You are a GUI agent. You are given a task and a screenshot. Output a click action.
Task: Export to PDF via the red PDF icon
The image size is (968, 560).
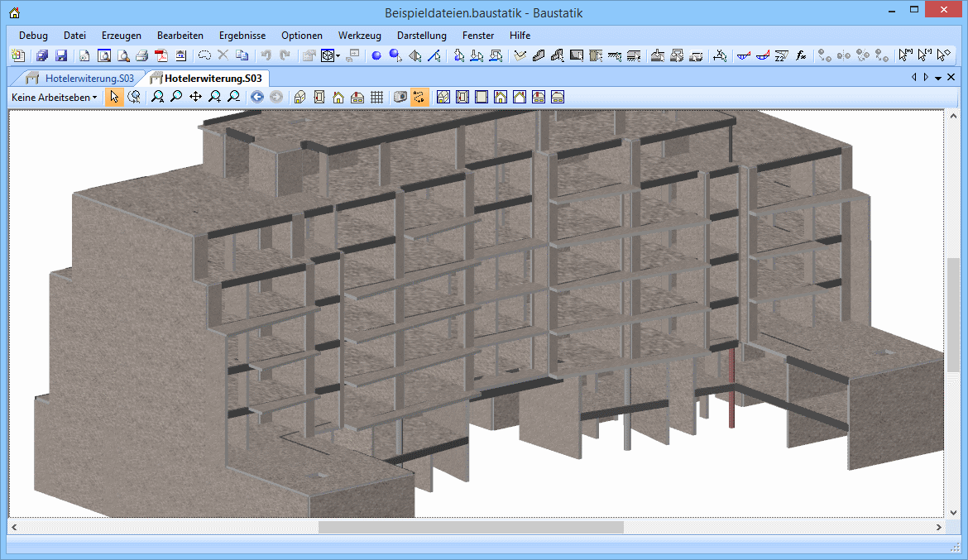tap(161, 56)
